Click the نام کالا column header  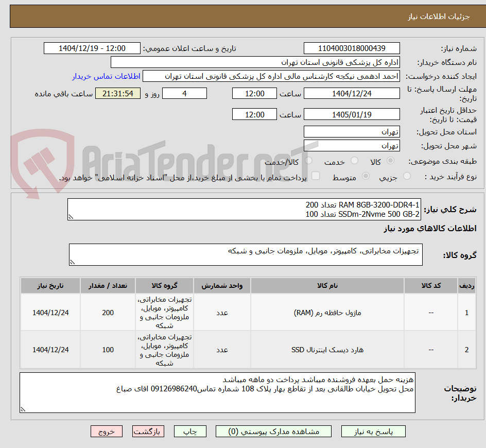[327, 286]
